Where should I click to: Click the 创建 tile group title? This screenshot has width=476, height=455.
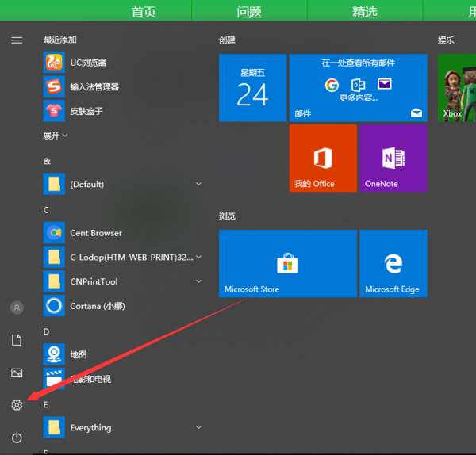click(x=227, y=40)
